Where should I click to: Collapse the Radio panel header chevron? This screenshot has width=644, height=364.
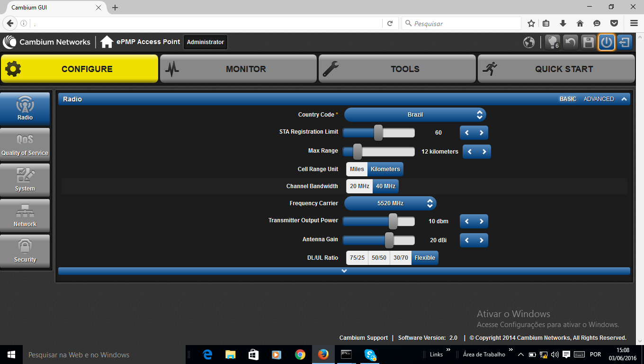point(624,99)
